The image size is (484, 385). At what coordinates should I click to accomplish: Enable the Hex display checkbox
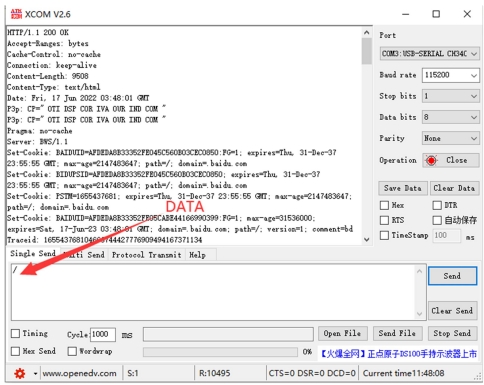(384, 205)
